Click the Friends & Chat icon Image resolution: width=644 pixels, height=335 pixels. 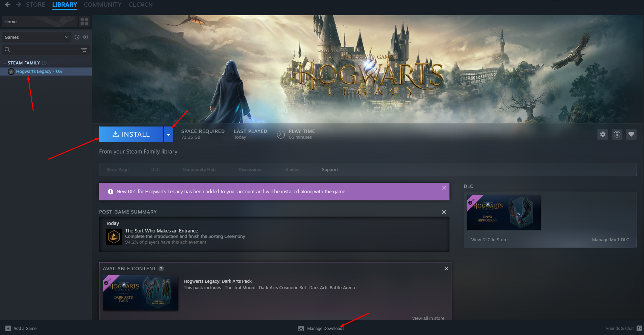coord(639,329)
